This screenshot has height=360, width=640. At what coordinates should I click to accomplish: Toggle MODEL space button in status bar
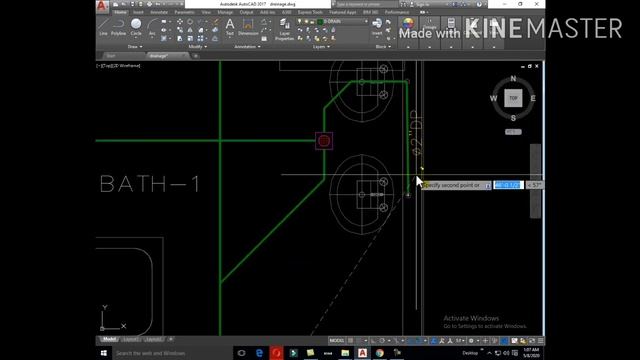click(x=337, y=340)
